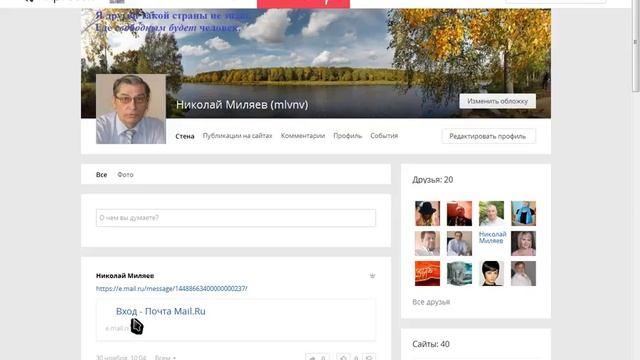
Task: Open the large profile photo of Николай Миляев
Action: tap(131, 109)
